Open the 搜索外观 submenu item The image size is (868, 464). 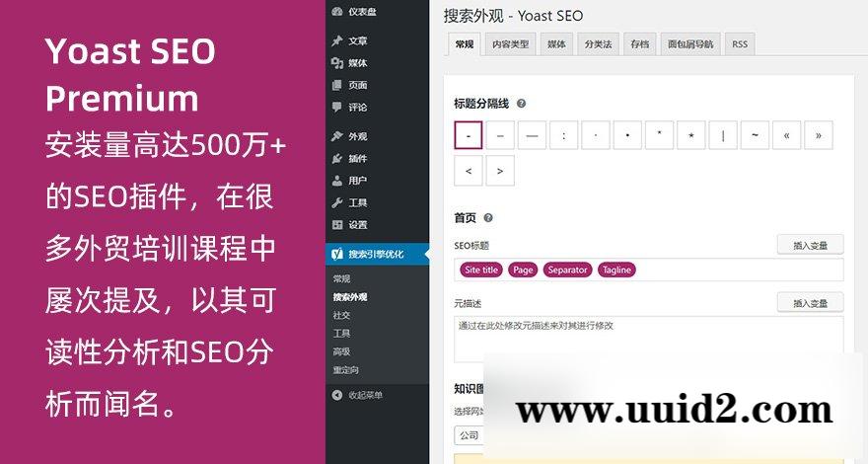coord(350,297)
